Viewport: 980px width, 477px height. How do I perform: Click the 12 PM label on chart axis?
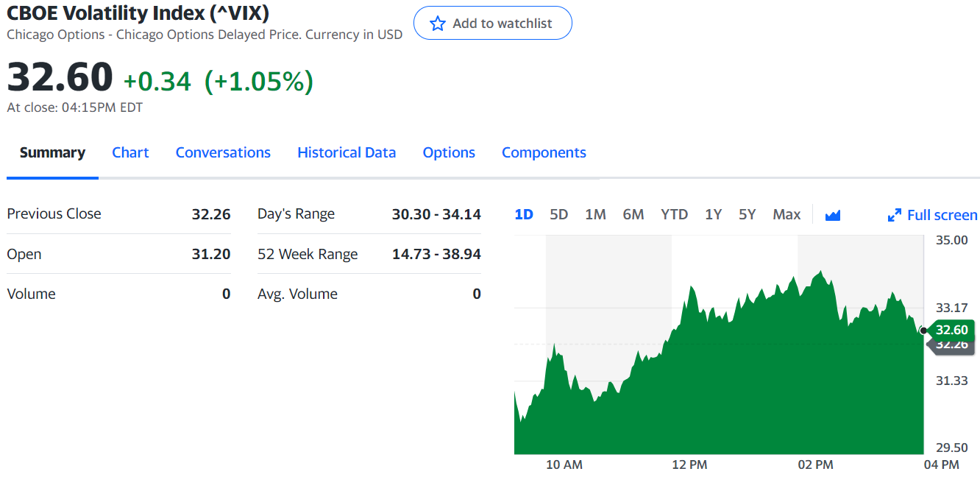[689, 464]
